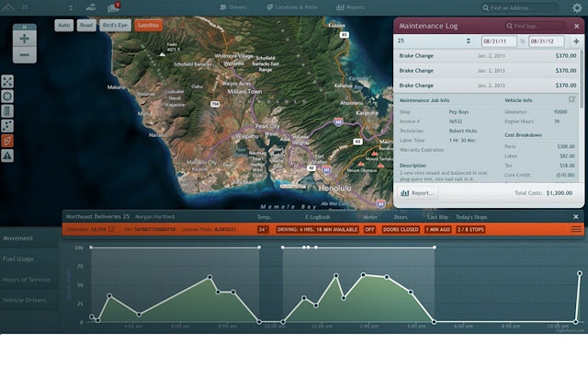Open the Reports menu
This screenshot has height=368, width=588.
tap(350, 7)
